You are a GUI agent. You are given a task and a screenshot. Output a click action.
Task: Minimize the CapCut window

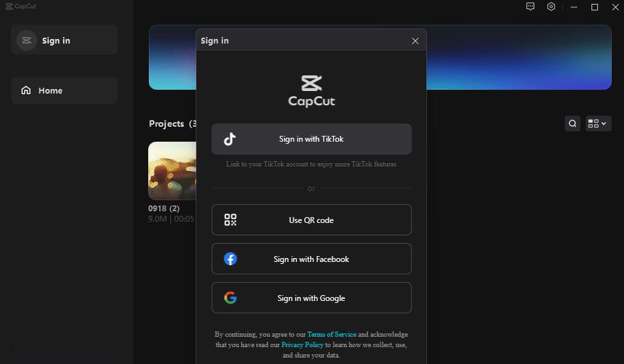coord(574,7)
